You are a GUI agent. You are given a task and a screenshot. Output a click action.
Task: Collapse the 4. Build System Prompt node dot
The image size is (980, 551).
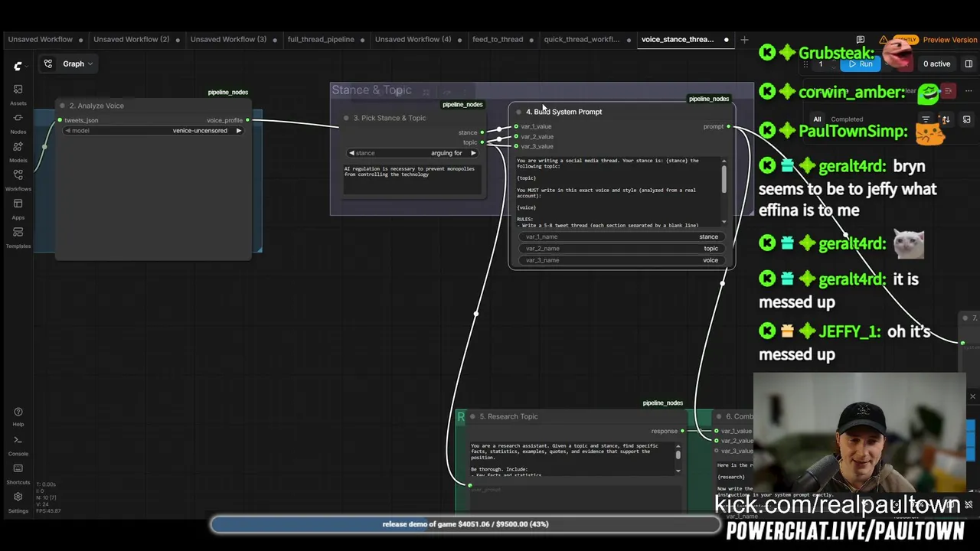pos(518,112)
